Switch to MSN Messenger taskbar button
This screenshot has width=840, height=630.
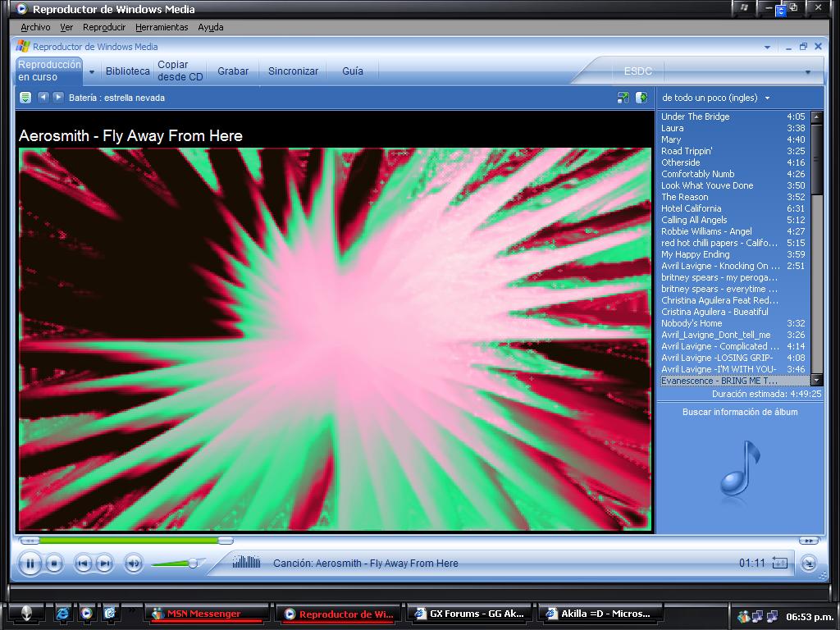(x=208, y=614)
